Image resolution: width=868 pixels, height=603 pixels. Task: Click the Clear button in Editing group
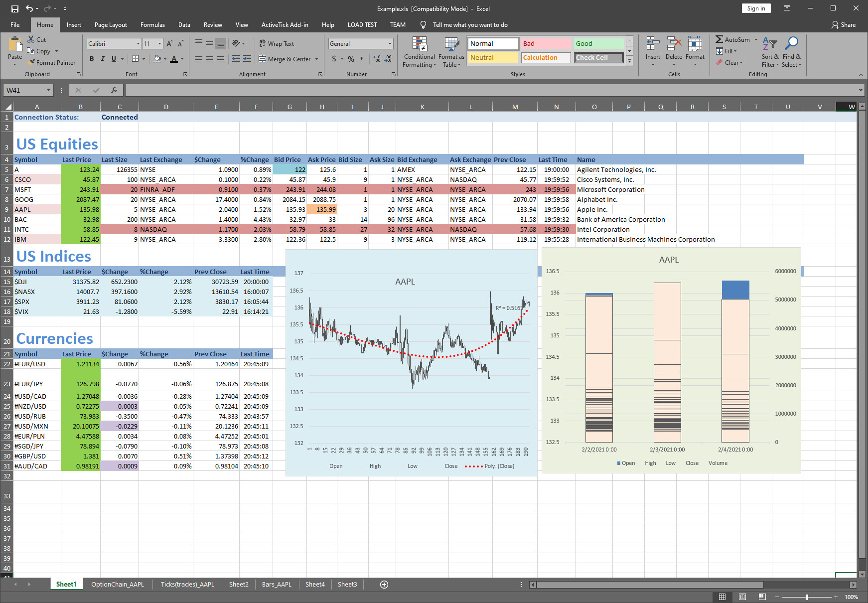(x=729, y=62)
